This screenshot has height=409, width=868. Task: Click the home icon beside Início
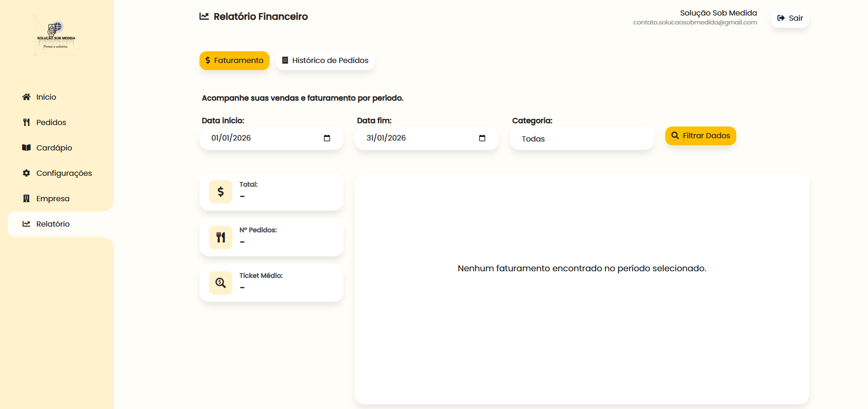coord(26,97)
